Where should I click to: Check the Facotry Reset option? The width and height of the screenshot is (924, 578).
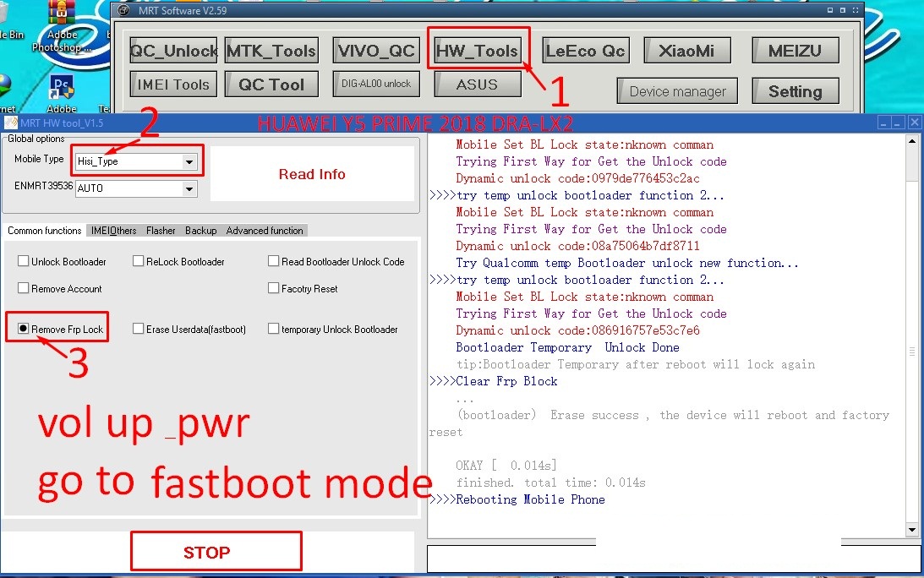tap(273, 288)
